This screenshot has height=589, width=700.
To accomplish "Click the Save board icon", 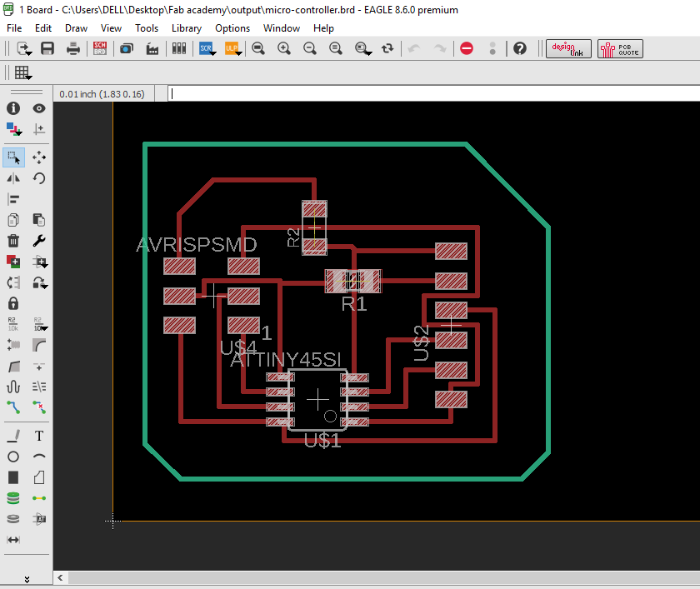I will [47, 48].
